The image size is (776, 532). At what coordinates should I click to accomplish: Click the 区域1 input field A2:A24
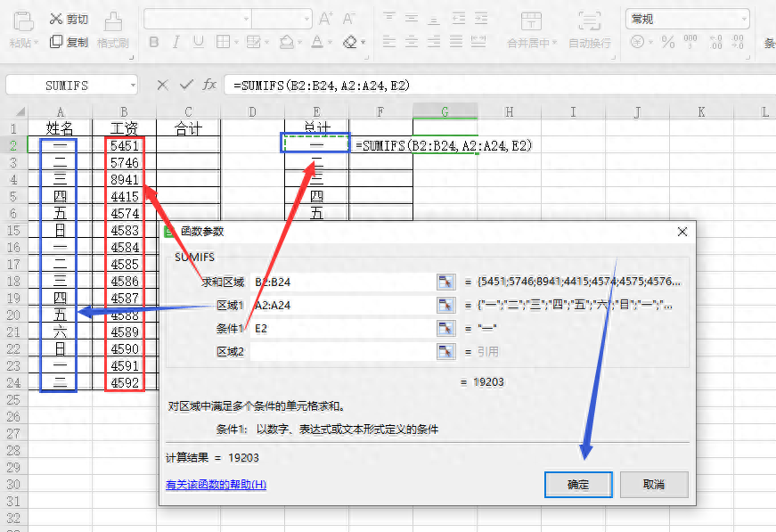click(x=343, y=306)
